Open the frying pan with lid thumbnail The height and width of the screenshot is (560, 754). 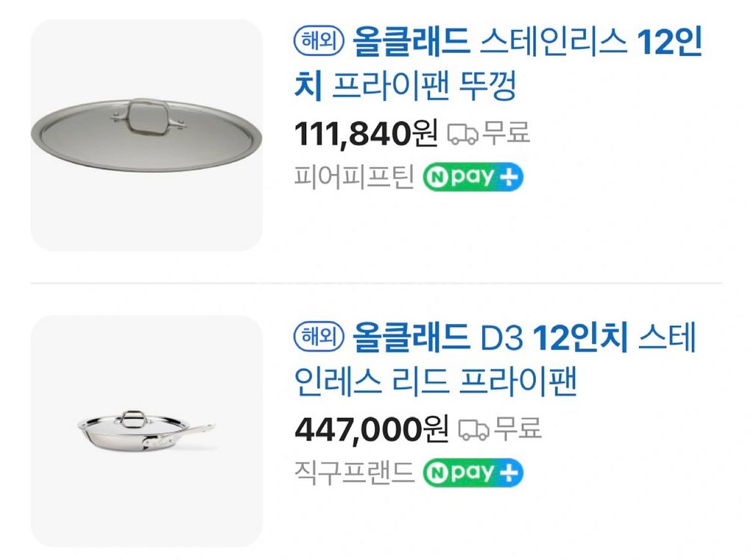click(x=146, y=431)
